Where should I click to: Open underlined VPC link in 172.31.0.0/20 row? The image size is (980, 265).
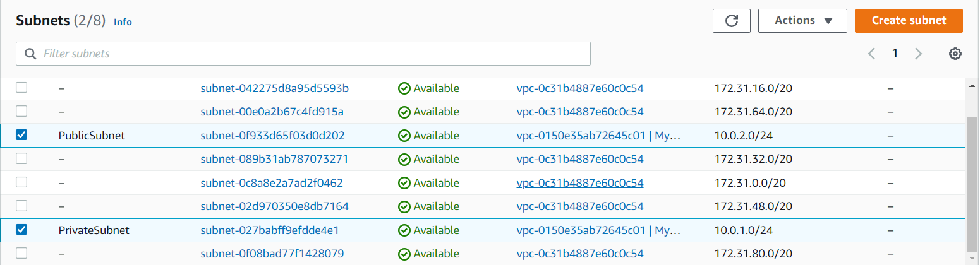click(x=580, y=183)
